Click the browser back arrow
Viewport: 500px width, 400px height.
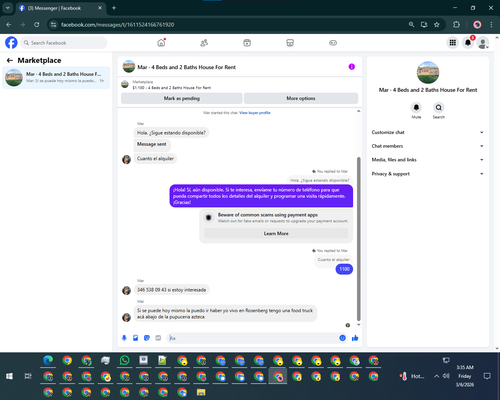9,24
